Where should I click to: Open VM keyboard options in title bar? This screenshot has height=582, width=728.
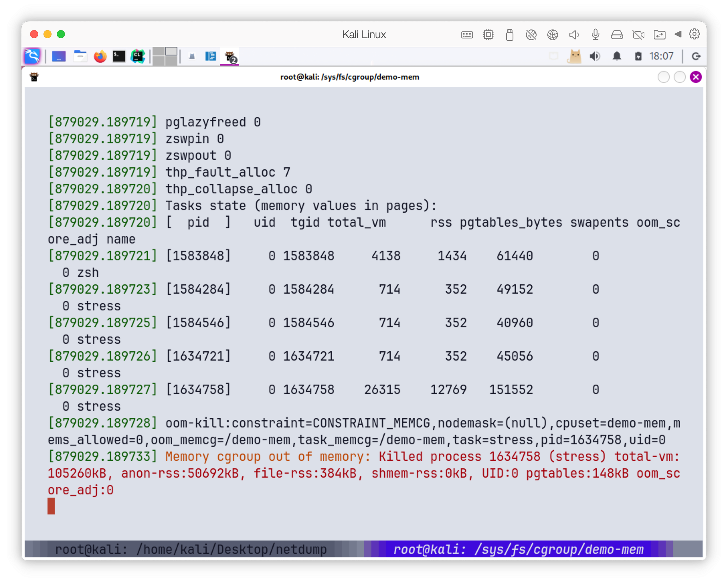[467, 34]
